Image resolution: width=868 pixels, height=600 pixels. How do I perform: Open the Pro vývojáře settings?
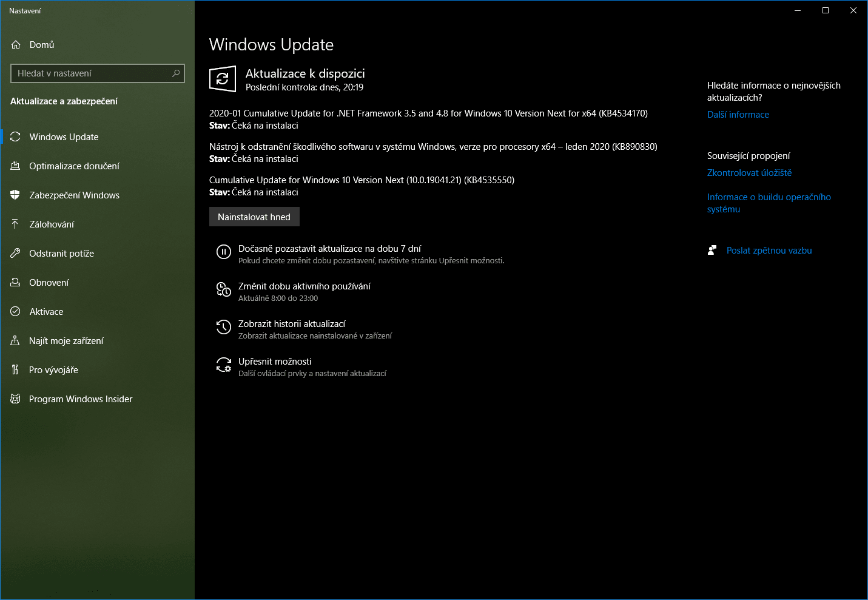(x=55, y=369)
